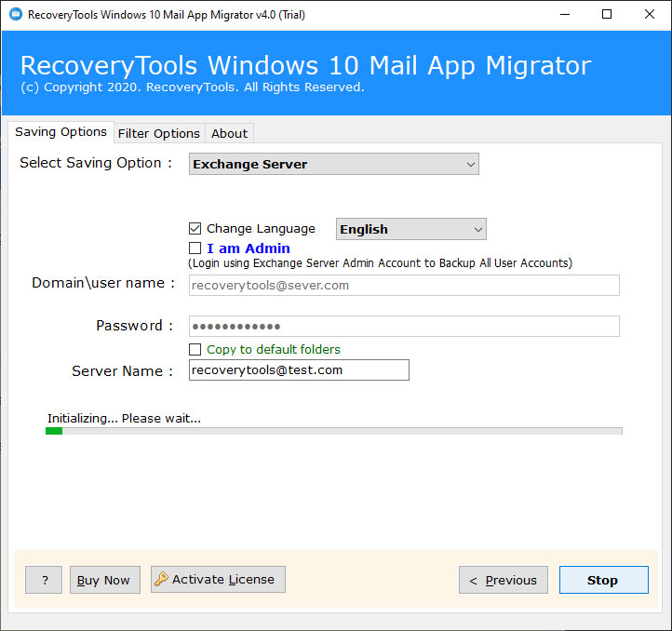
Task: Expand the Select Saving Option dropdown
Action: pos(334,164)
